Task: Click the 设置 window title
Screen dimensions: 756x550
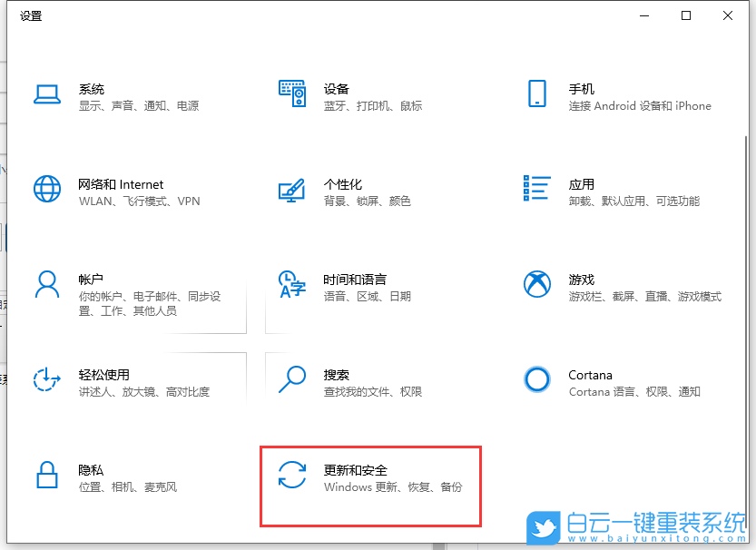Action: tap(31, 15)
